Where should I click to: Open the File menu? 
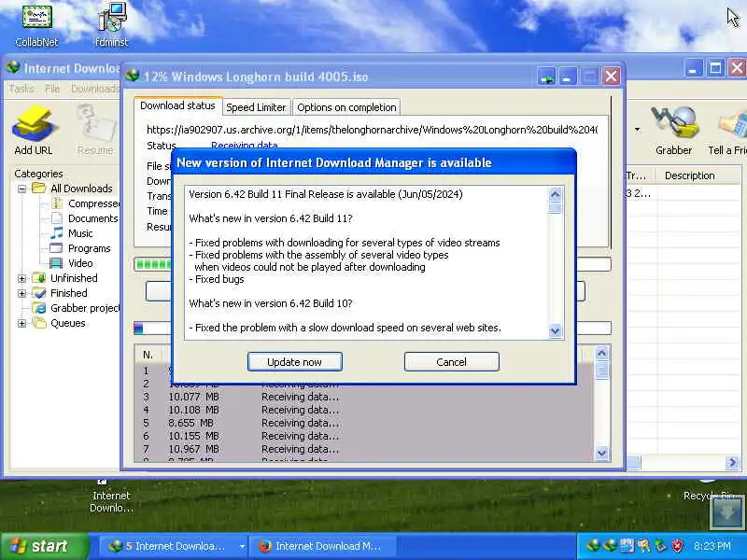coord(52,89)
